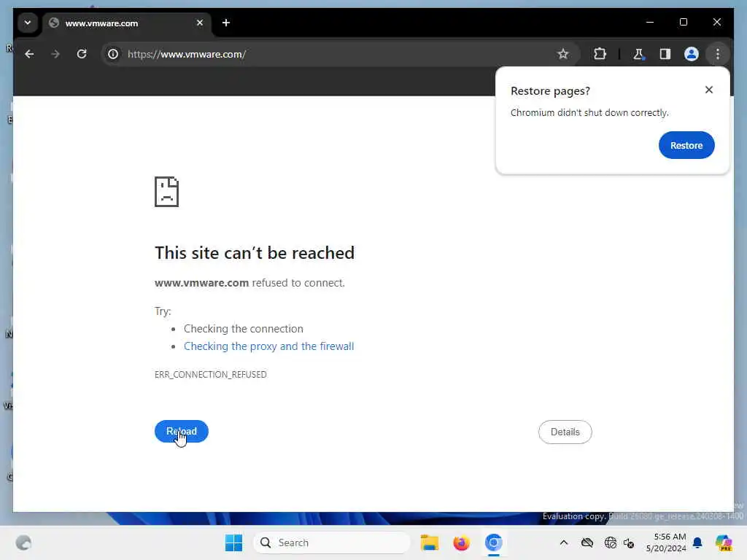
Task: Toggle the side panel icon
Action: click(665, 54)
